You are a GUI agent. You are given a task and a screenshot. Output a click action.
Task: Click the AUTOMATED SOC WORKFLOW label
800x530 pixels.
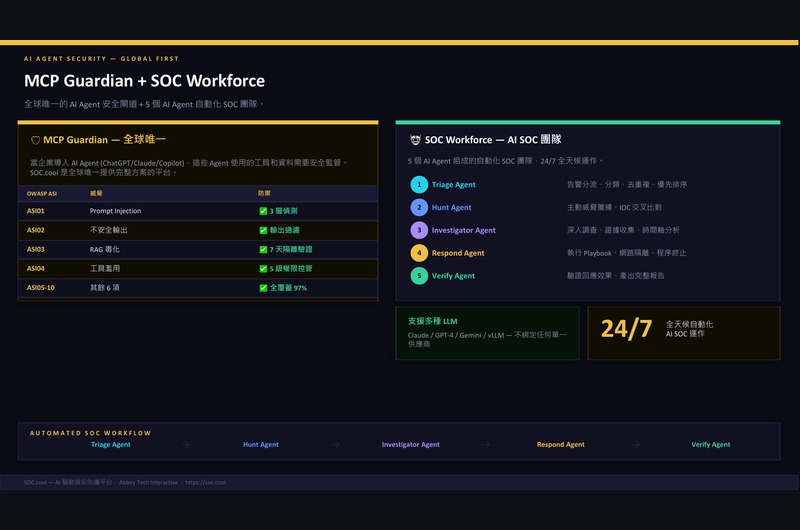90,433
